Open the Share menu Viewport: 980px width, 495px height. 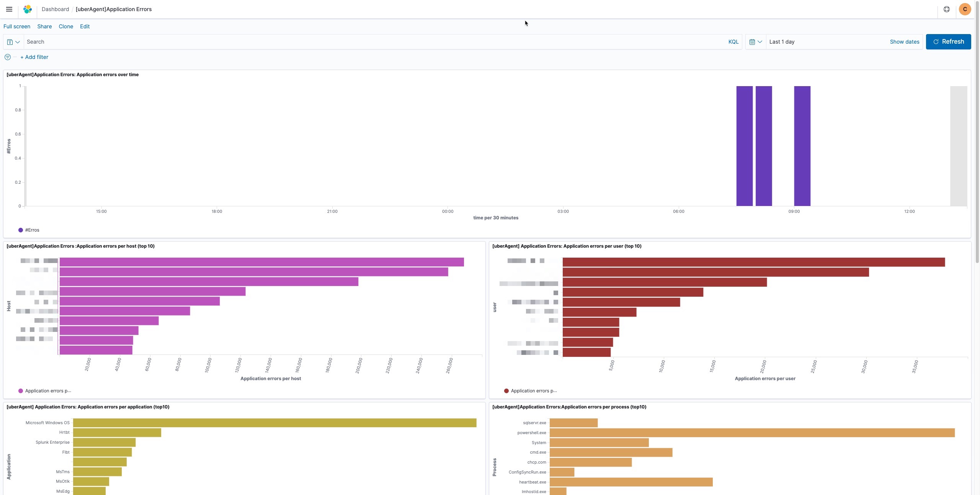(44, 26)
